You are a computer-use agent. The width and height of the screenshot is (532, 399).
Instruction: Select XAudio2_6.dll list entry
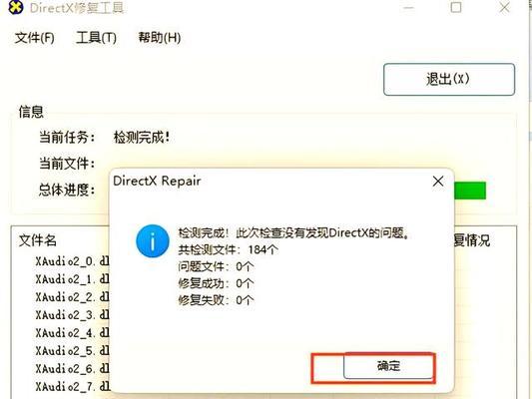pyautogui.click(x=72, y=368)
